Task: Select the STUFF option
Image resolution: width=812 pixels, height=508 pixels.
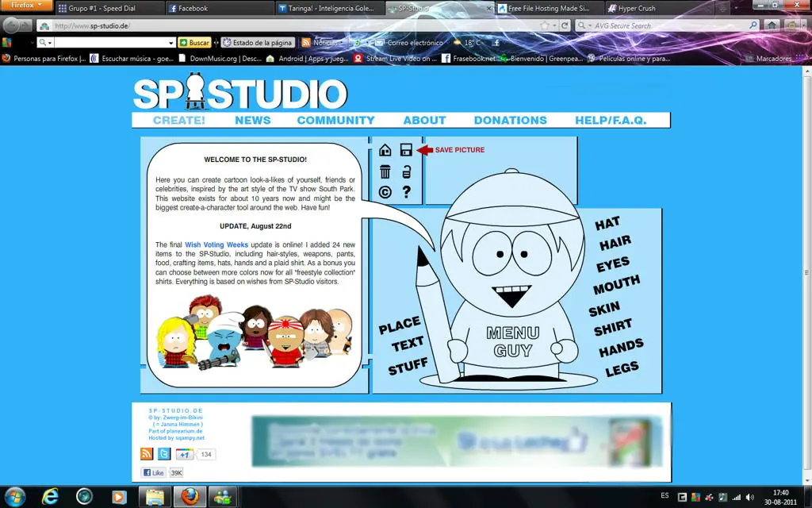Action: pos(408,365)
